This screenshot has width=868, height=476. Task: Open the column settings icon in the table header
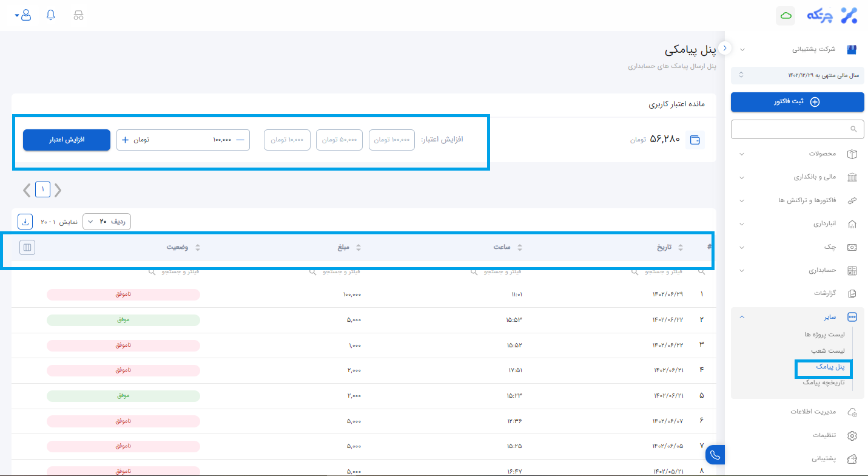[27, 247]
